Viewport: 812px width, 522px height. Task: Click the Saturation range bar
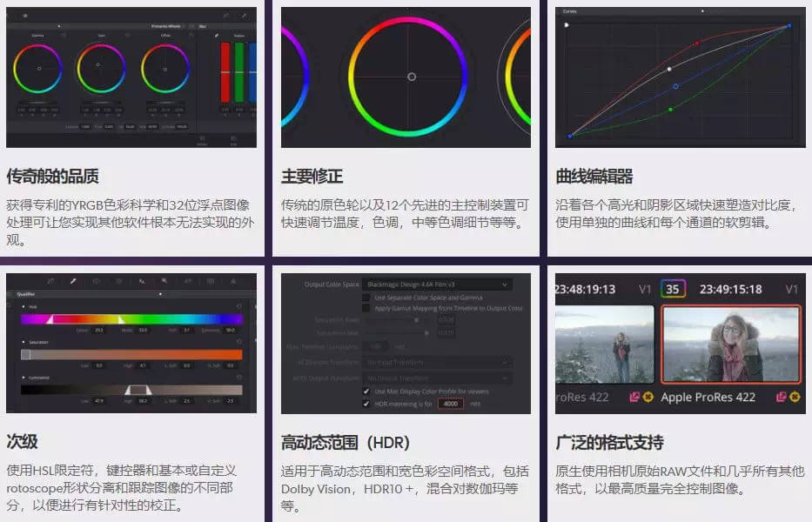click(131, 355)
